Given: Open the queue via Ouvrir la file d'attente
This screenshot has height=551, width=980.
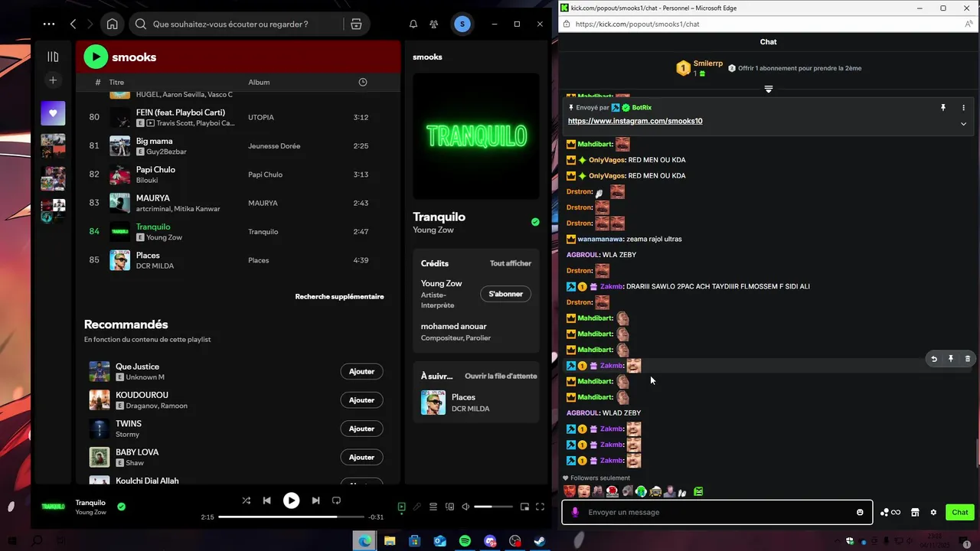Looking at the screenshot, I should (501, 376).
